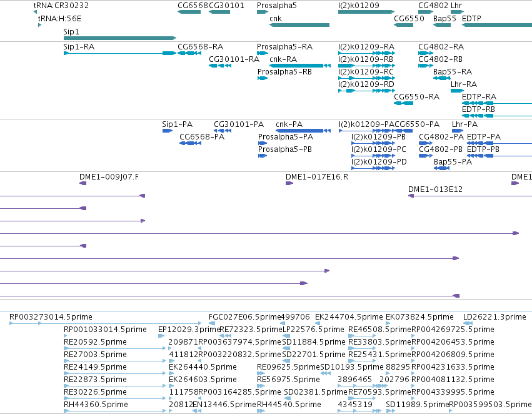
Task: Select the RP004081132.5prime EST label
Action: [453, 380]
